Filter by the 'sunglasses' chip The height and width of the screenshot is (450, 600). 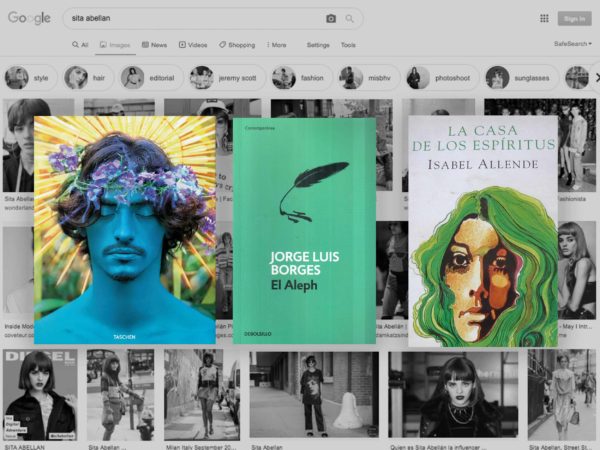click(x=521, y=78)
